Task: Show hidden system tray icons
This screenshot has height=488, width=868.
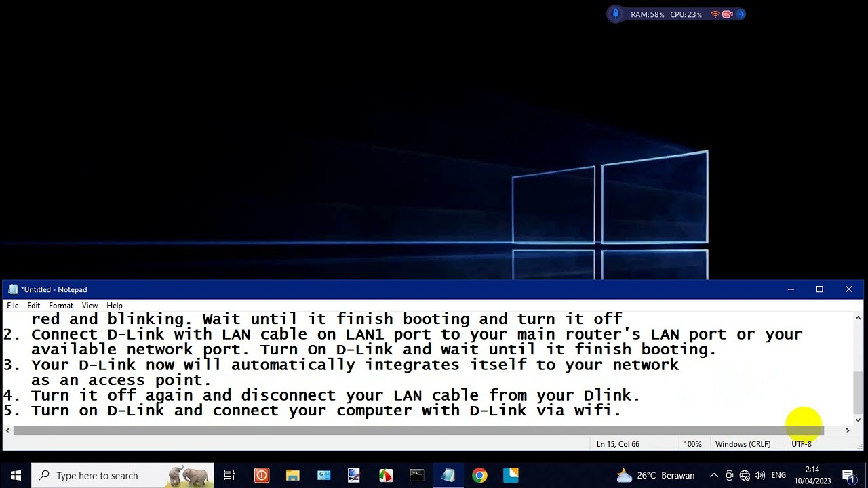Action: pyautogui.click(x=713, y=476)
